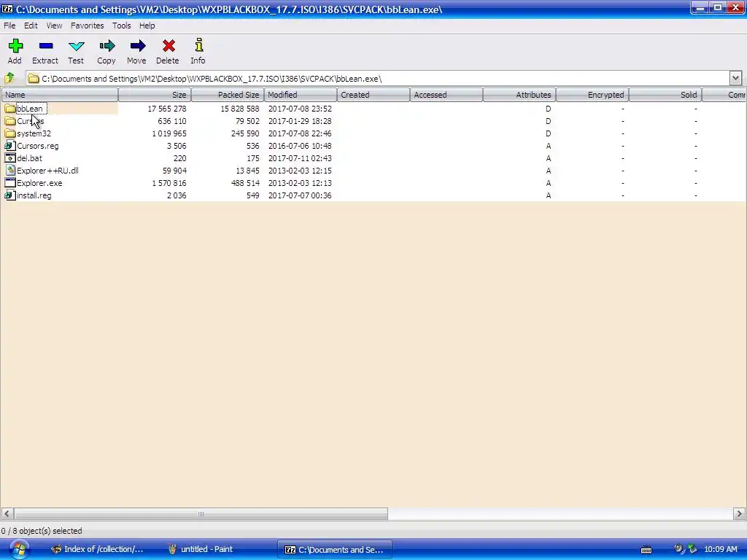Click the bbLean folder icon
This screenshot has width=747, height=560.
point(10,109)
